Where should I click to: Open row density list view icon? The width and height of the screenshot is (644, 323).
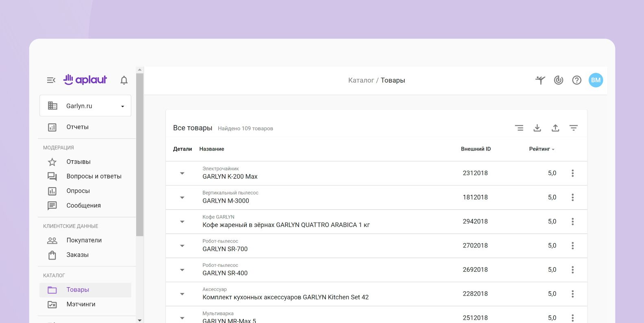[x=519, y=128]
